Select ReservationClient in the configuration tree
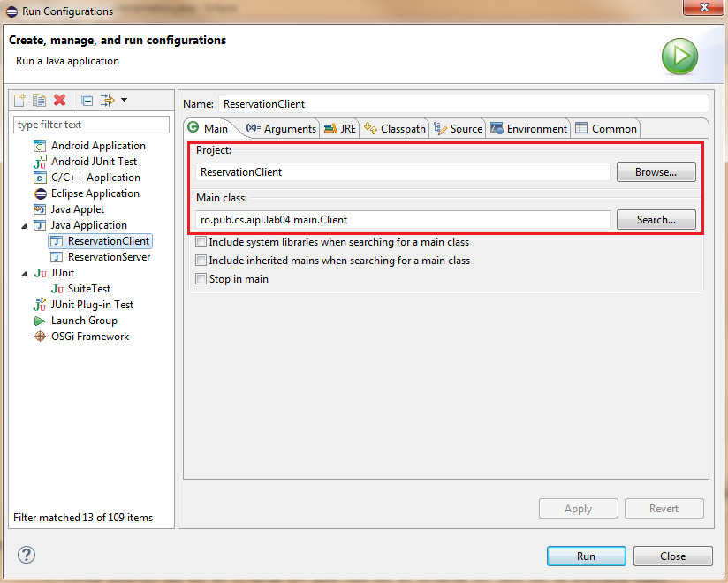This screenshot has width=728, height=583. [x=100, y=241]
